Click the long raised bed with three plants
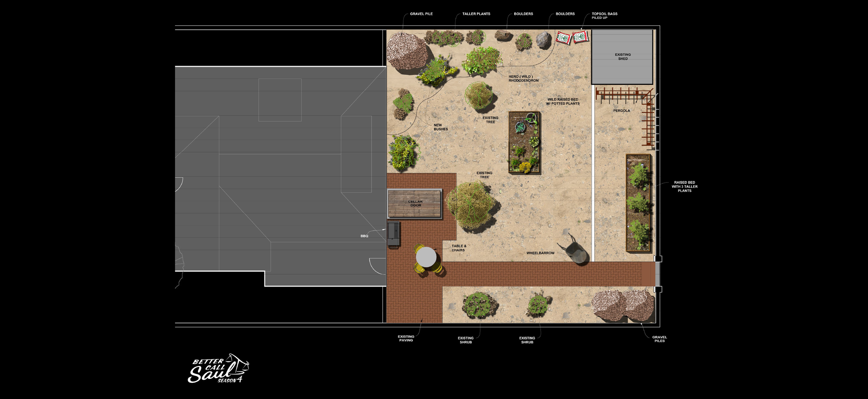The image size is (868, 399). (x=638, y=203)
